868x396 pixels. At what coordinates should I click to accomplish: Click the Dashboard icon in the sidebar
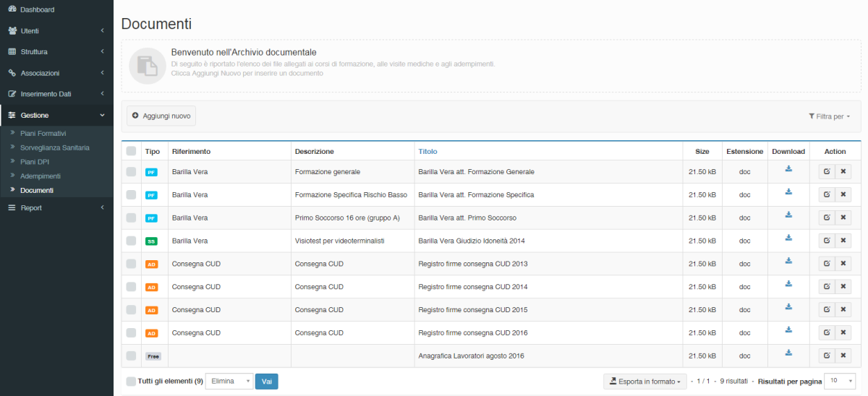pos(12,9)
